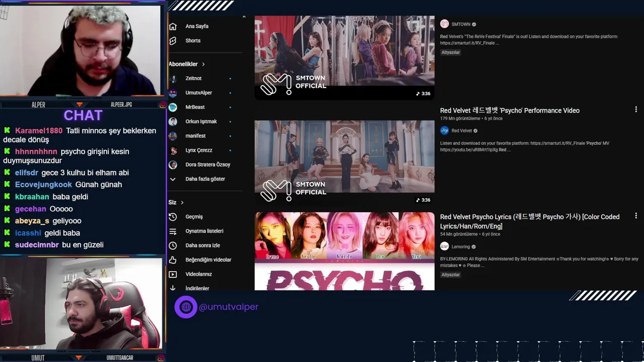Screen dimensions: 644x362
Task: Open the Shorts icon in sidebar
Action: tap(173, 41)
